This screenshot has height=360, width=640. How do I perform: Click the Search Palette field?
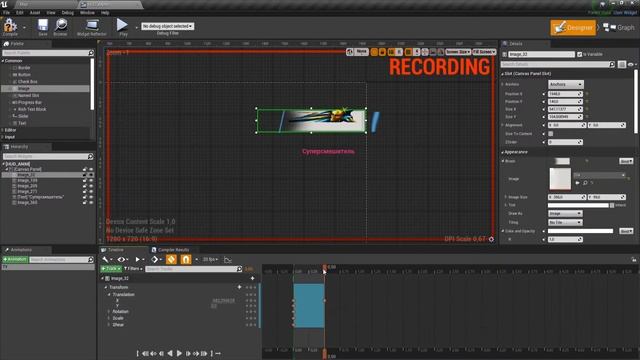tap(48, 53)
